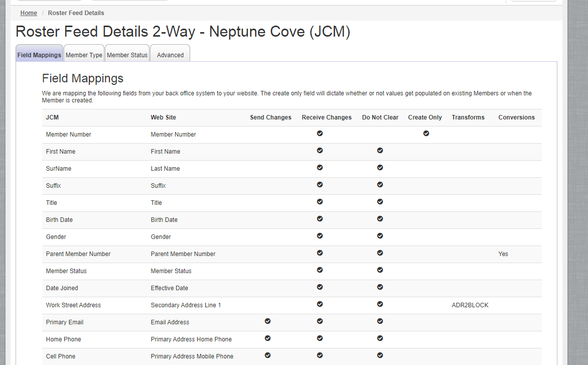Click Receive Changes check for Birth Date row
This screenshot has height=365, width=588.
(320, 219)
